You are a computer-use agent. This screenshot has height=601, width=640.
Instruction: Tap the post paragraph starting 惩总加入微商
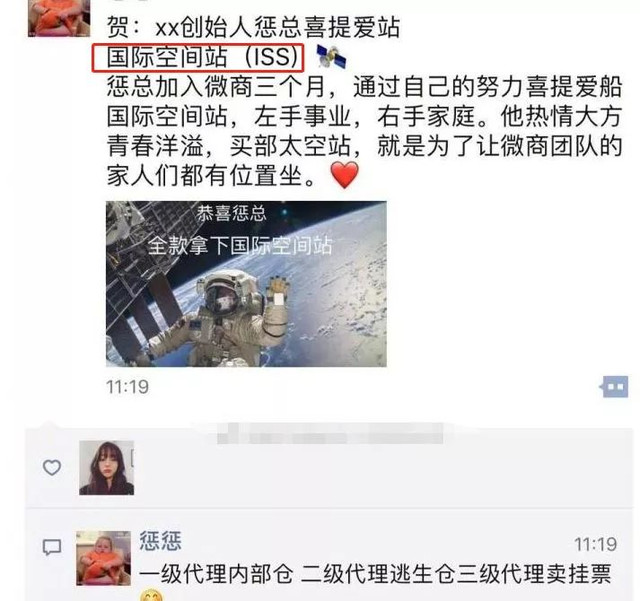tap(364, 131)
